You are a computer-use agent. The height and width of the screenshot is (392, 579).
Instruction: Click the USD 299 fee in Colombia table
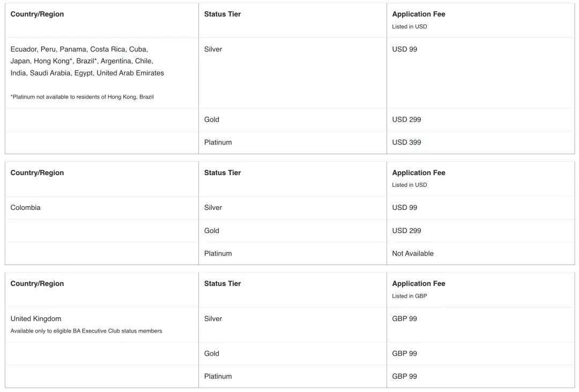point(406,231)
